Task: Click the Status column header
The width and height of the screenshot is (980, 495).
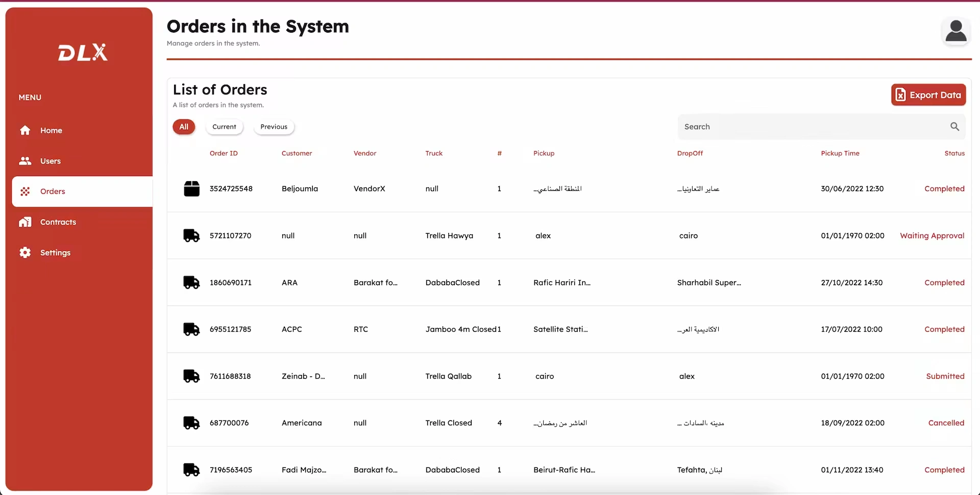Action: point(954,153)
